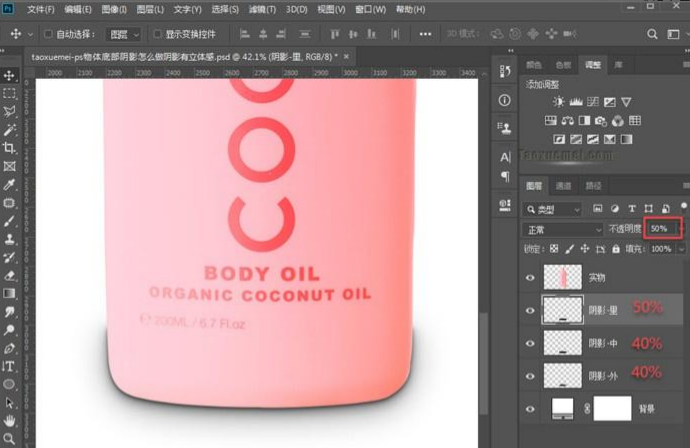690x448 pixels.
Task: Select the Polygonal Lasso tool
Action: 9,111
